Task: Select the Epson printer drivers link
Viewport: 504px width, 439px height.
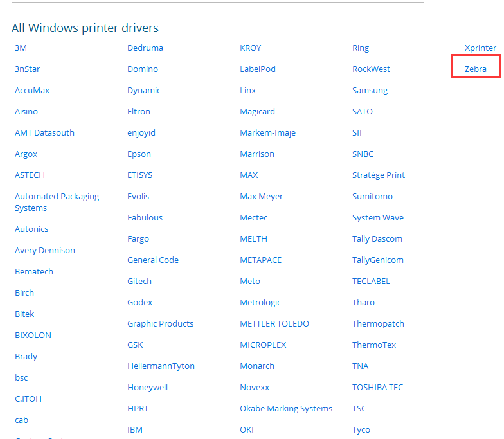Action: tap(139, 154)
